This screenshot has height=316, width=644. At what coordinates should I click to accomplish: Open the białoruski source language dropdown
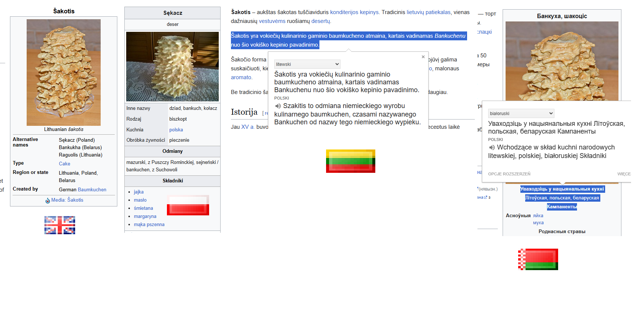coord(521,113)
